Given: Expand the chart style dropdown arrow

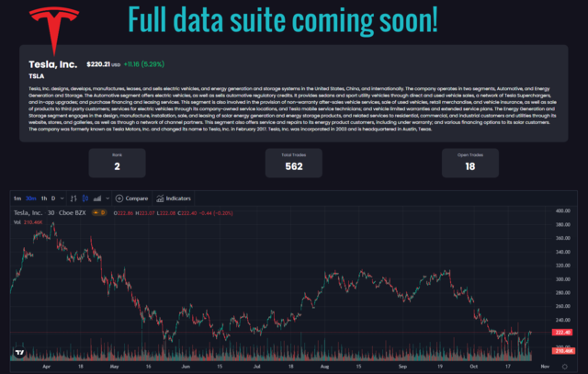Looking at the screenshot, I should pos(107,198).
